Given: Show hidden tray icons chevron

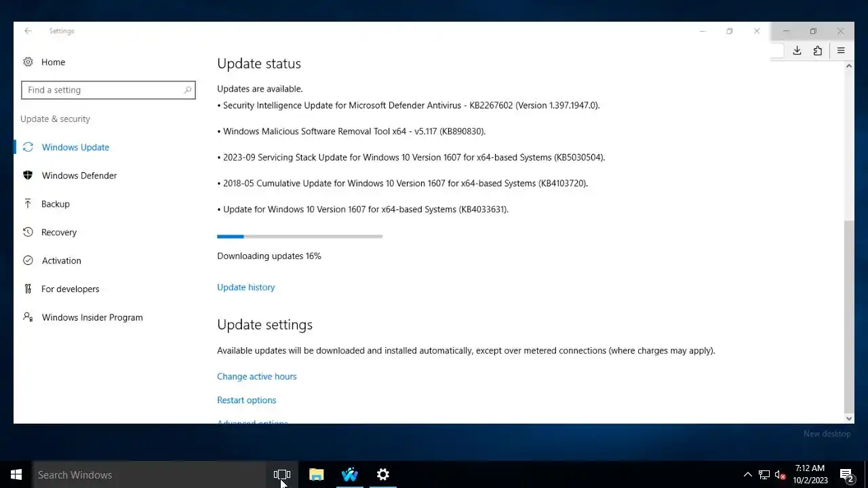Looking at the screenshot, I should 747,474.
